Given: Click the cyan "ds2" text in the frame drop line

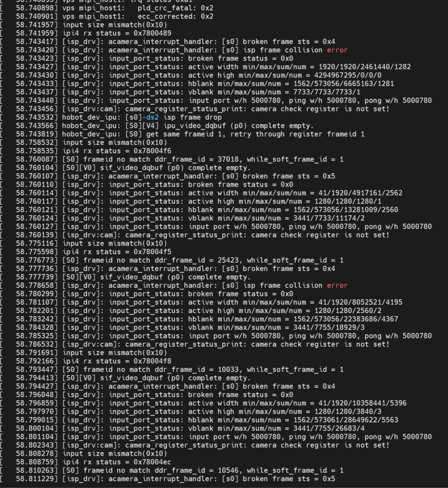Looking at the screenshot, I should tap(138, 117).
